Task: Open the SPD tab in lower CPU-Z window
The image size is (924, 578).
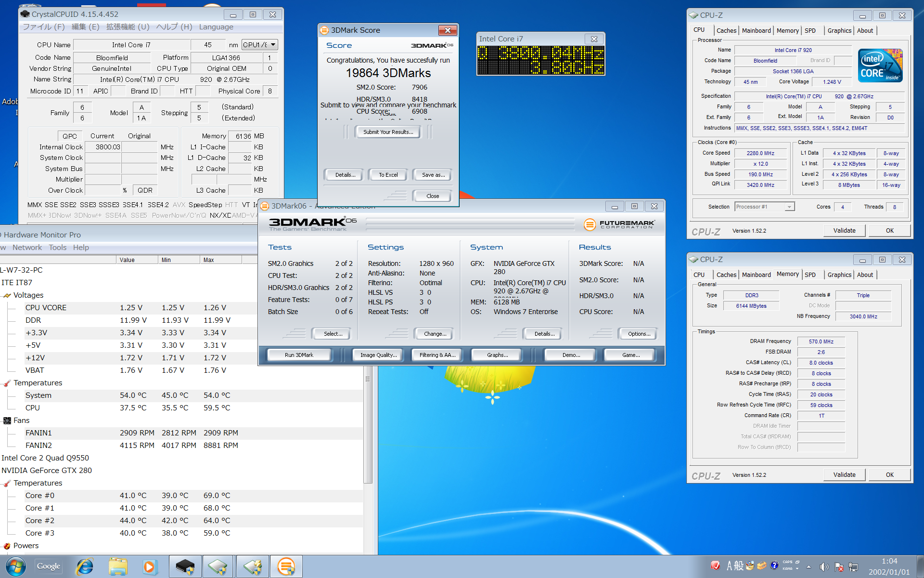Action: tap(810, 275)
